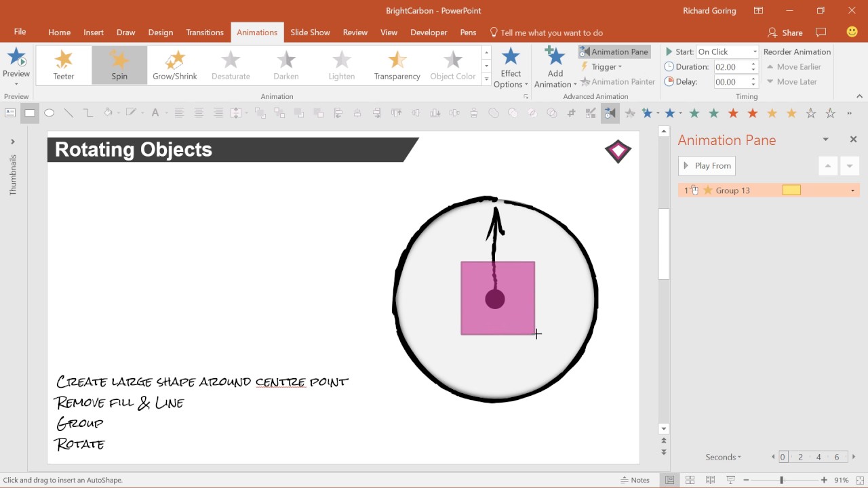Open Effect Options dropdown
The width and height of the screenshot is (868, 488).
(511, 68)
